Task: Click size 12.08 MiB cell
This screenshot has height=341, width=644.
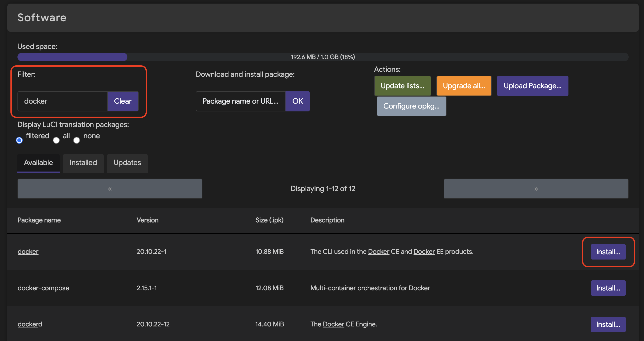Action: coord(270,288)
